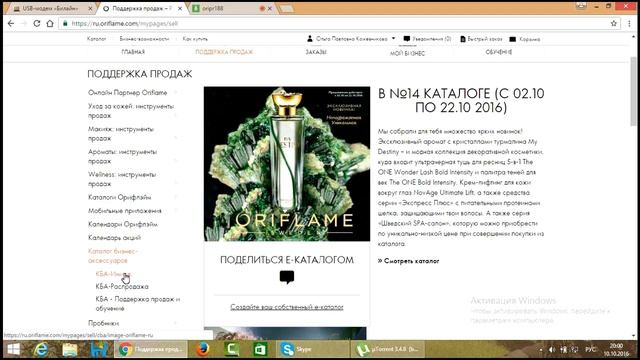Close the Поддержка продаж browser tab
Screen dimensions: 640x360
click(180, 9)
